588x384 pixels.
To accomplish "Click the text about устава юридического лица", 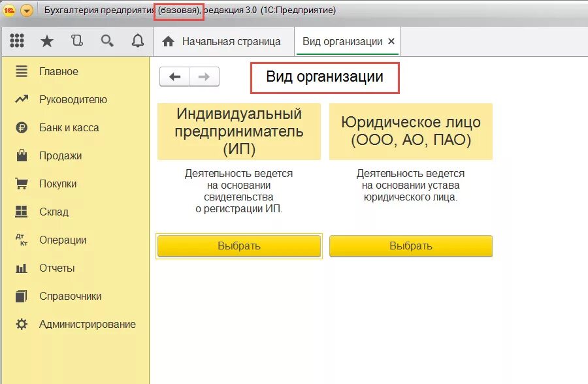I will click(411, 185).
